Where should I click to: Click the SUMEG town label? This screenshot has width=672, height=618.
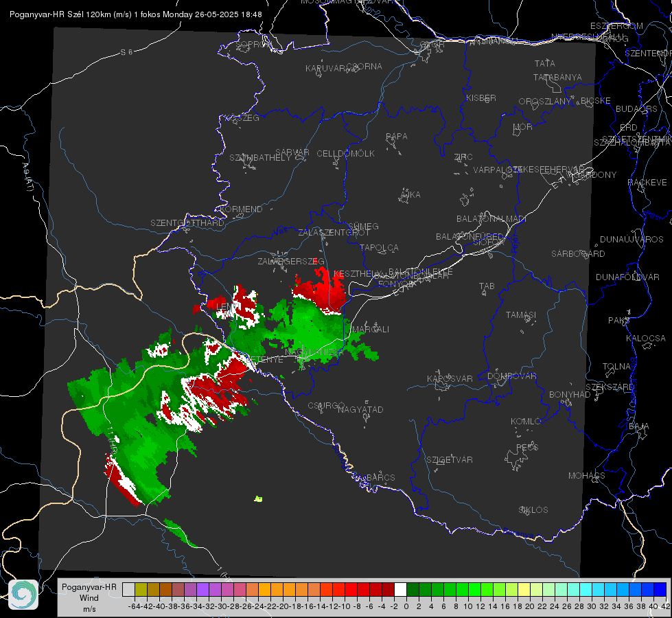pos(363,226)
